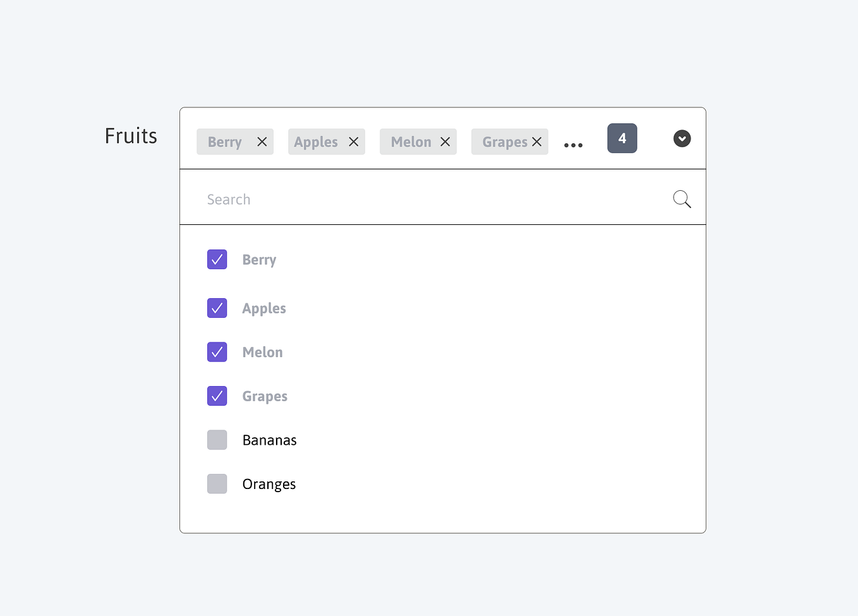858x616 pixels.
Task: Click the selected count badge showing 4
Action: [622, 138]
